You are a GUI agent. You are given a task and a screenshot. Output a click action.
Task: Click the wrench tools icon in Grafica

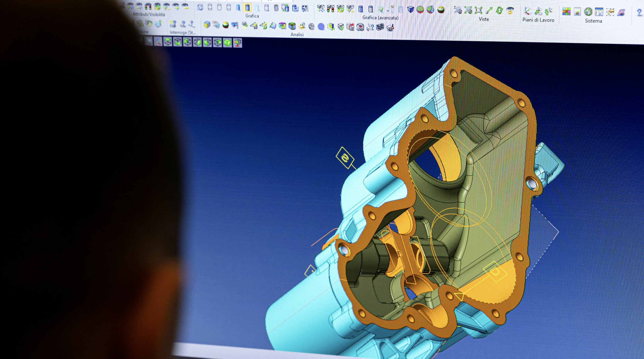click(305, 9)
